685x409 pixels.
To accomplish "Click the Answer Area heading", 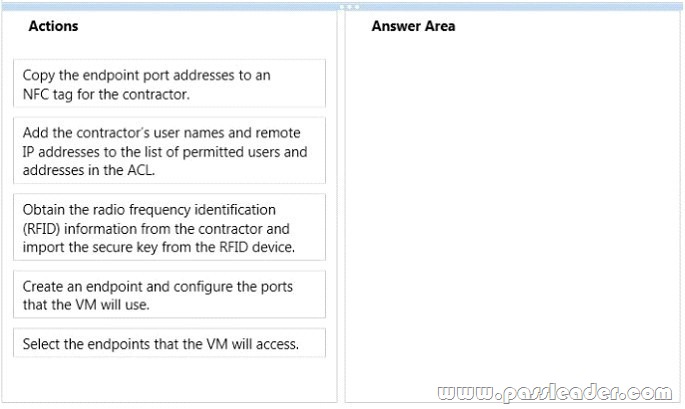I will click(413, 26).
